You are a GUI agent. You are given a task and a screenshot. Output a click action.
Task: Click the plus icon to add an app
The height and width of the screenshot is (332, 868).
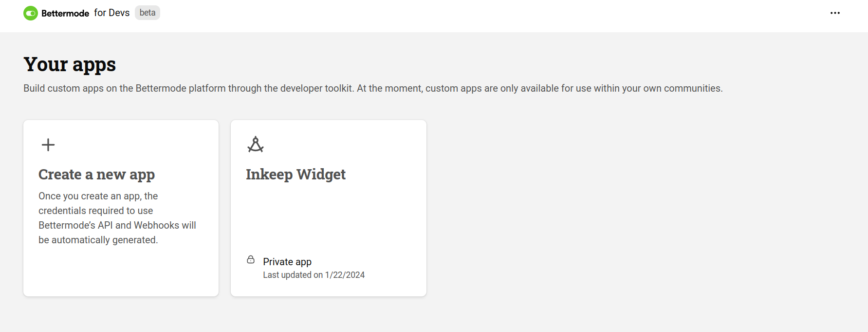(x=48, y=145)
